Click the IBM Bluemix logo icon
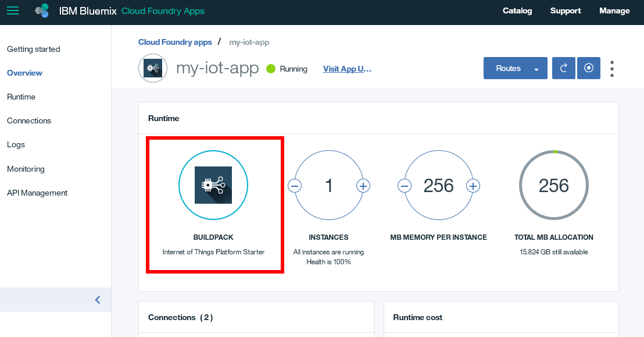This screenshot has width=644, height=337. tap(42, 11)
